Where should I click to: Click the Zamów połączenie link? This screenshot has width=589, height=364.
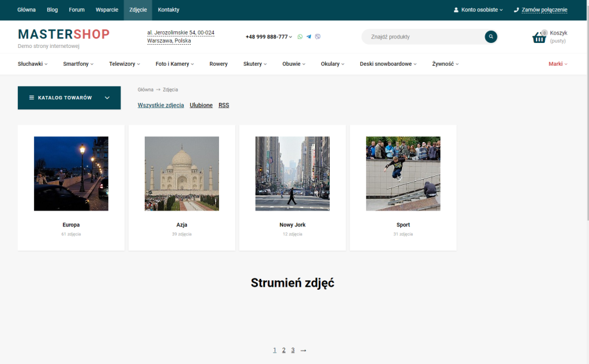coord(540,10)
